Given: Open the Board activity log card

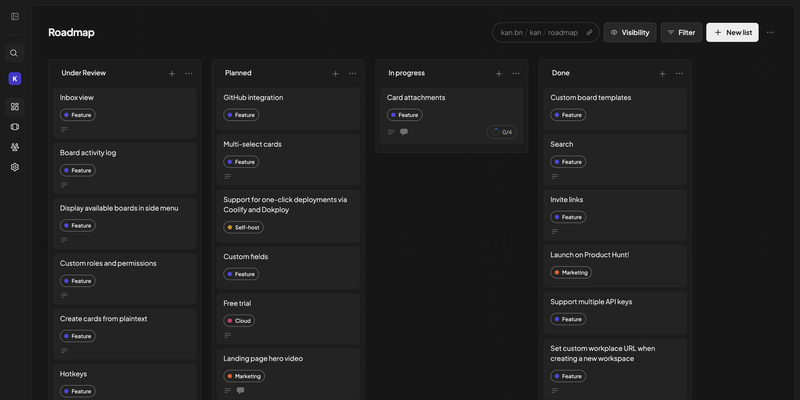Looking at the screenshot, I should (x=124, y=168).
